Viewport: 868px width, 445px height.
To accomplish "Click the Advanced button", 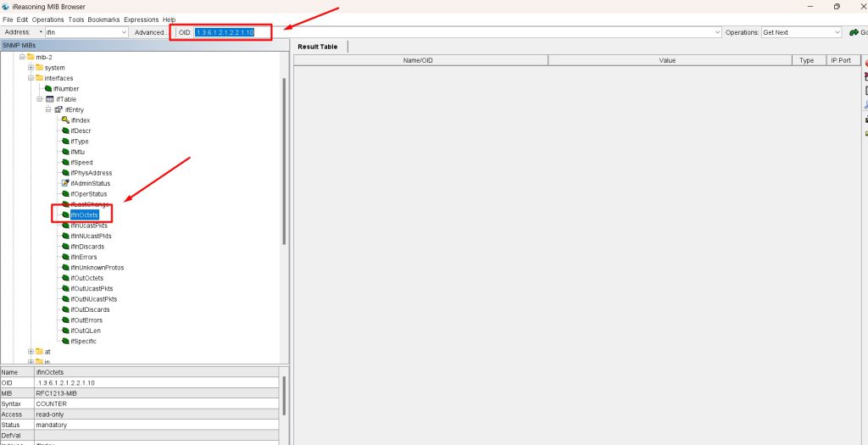I will (x=151, y=32).
